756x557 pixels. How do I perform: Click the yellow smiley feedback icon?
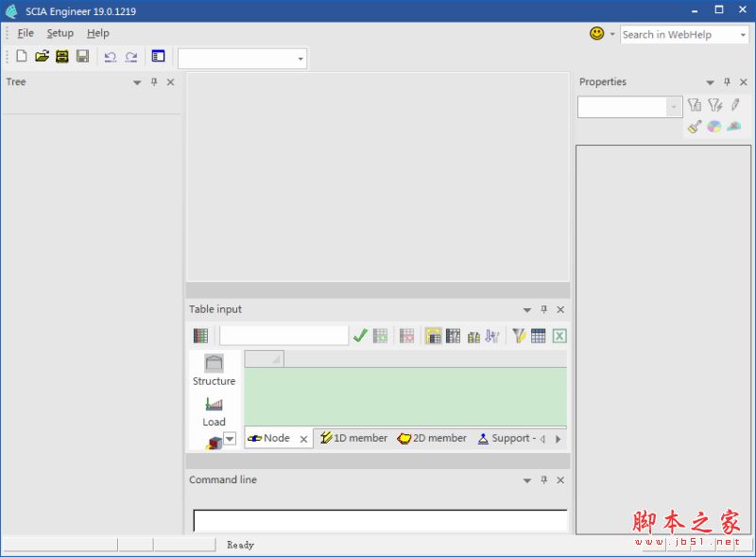coord(597,33)
